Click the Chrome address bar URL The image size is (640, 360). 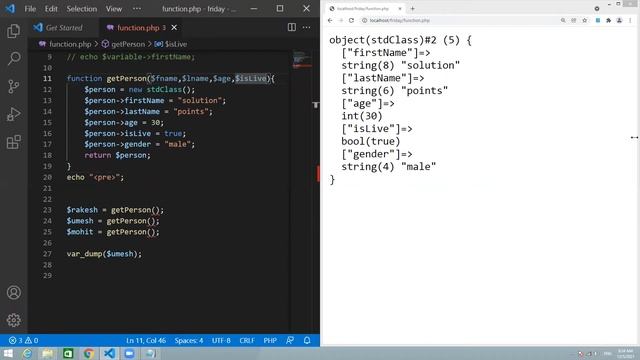[400, 20]
